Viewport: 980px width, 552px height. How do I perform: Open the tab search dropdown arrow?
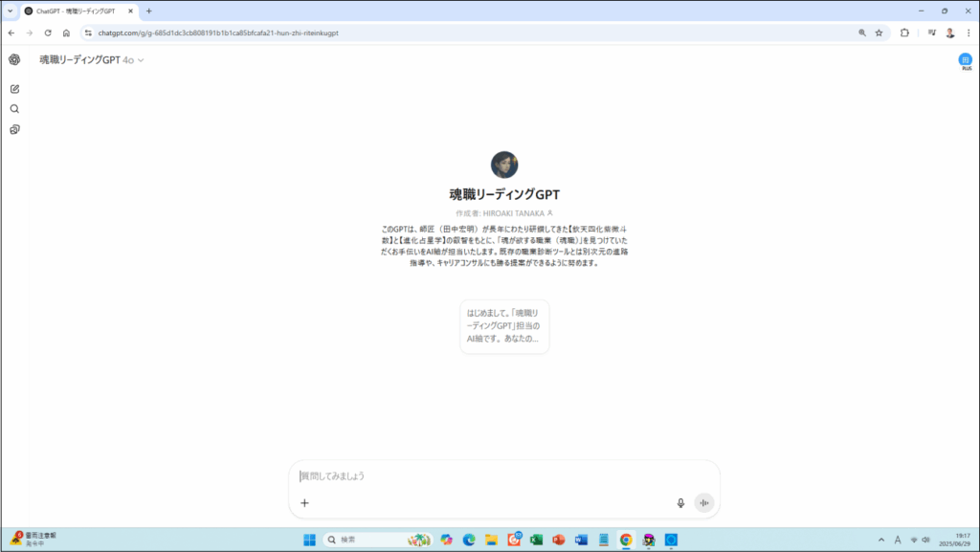10,11
